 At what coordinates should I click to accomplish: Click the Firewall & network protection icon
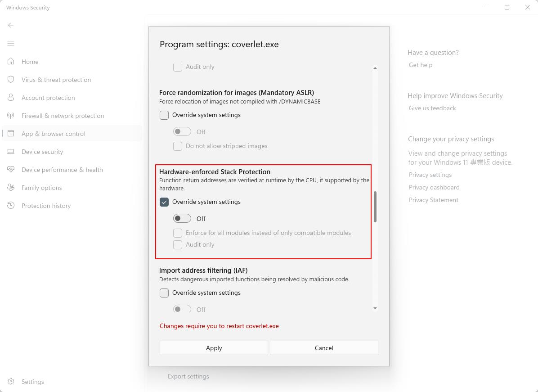point(11,116)
